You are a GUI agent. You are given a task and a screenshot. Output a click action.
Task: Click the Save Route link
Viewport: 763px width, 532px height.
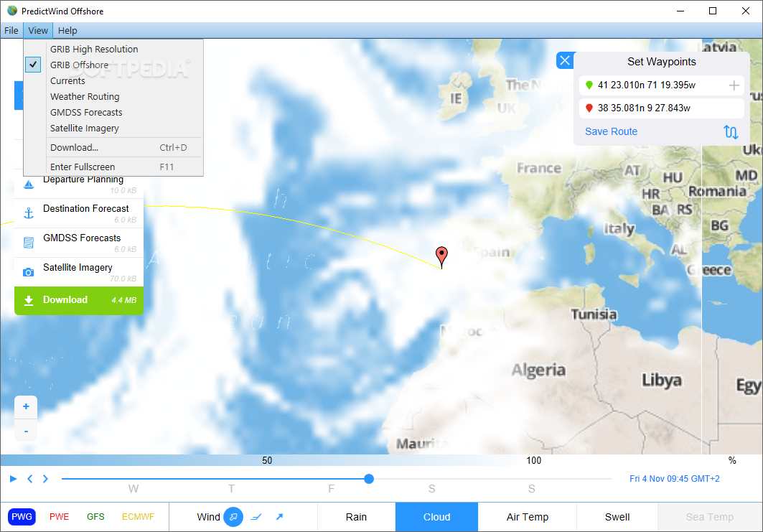611,131
